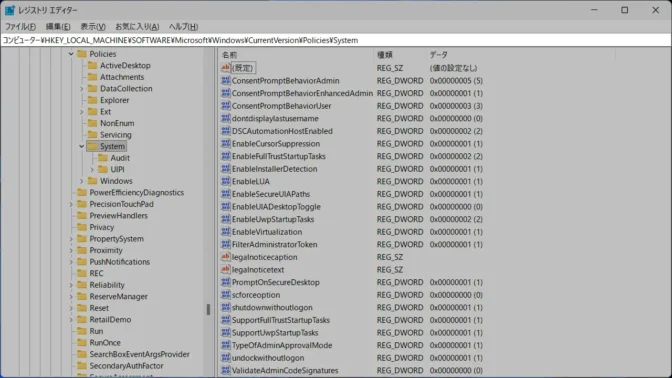Viewport: 672px width, 378px height.
Task: Open the ヘルプ(H) menu
Action: click(x=183, y=27)
